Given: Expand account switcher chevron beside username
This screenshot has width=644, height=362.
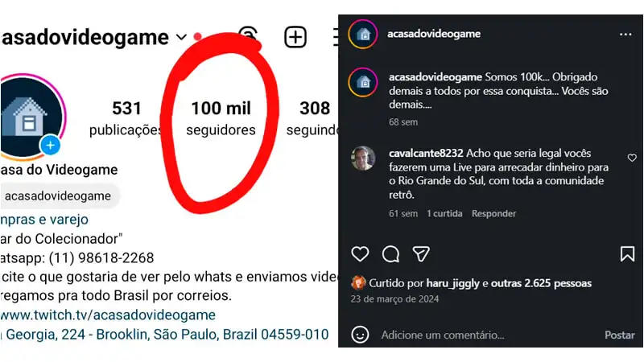Looking at the screenshot, I should (x=181, y=37).
